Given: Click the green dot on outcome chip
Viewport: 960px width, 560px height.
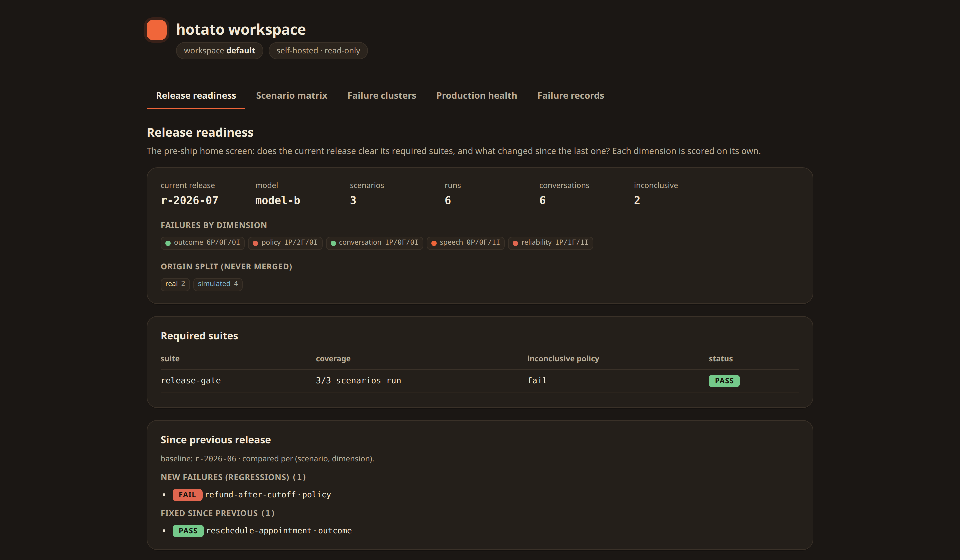Looking at the screenshot, I should 168,243.
